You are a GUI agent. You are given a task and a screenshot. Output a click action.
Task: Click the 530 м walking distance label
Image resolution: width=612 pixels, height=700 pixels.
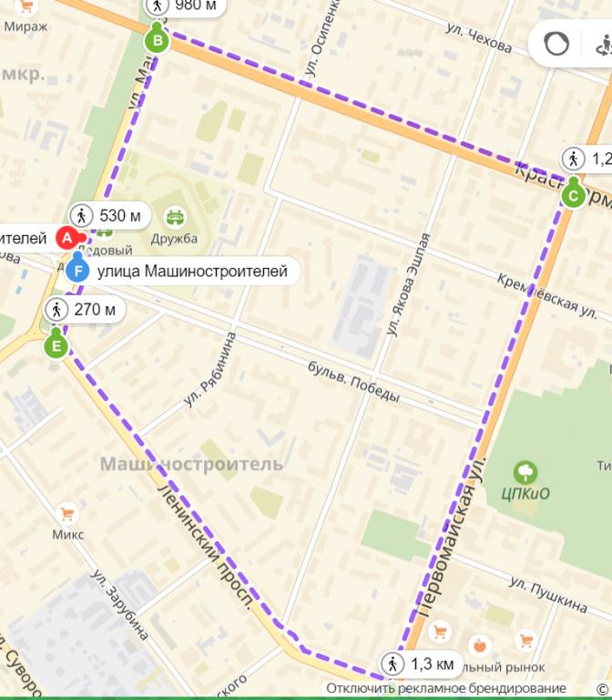[x=109, y=216]
